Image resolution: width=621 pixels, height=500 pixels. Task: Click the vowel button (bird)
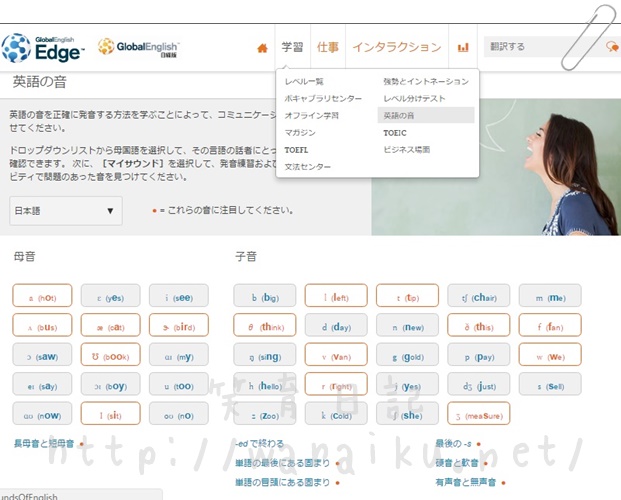point(179,325)
